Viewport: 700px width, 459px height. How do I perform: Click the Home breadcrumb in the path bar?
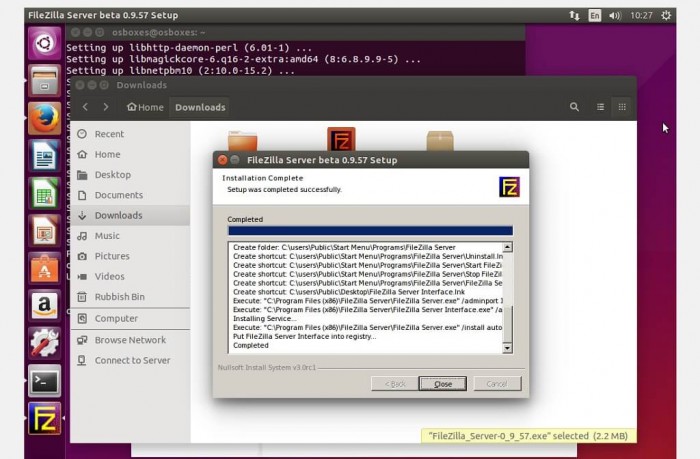tap(145, 107)
